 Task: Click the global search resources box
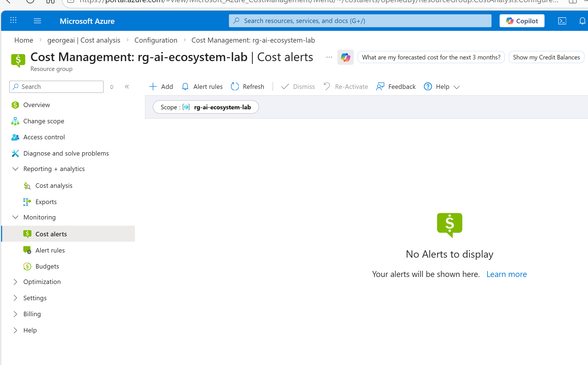(x=360, y=21)
